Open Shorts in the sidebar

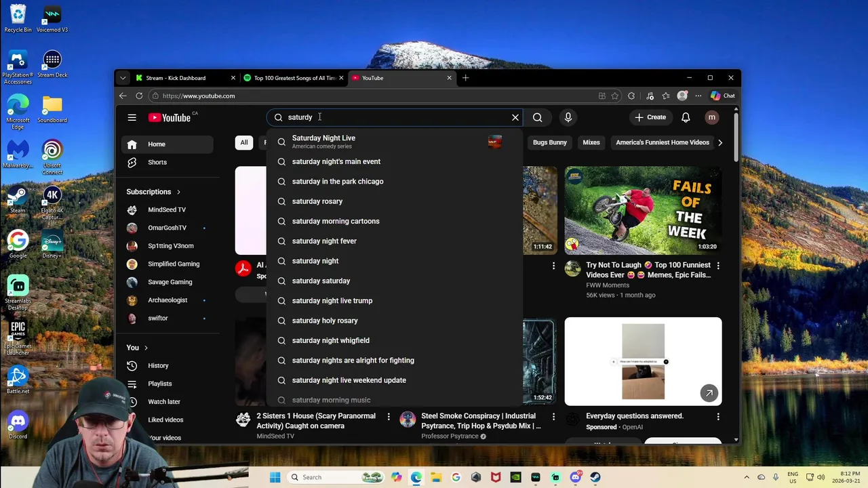tap(167, 162)
